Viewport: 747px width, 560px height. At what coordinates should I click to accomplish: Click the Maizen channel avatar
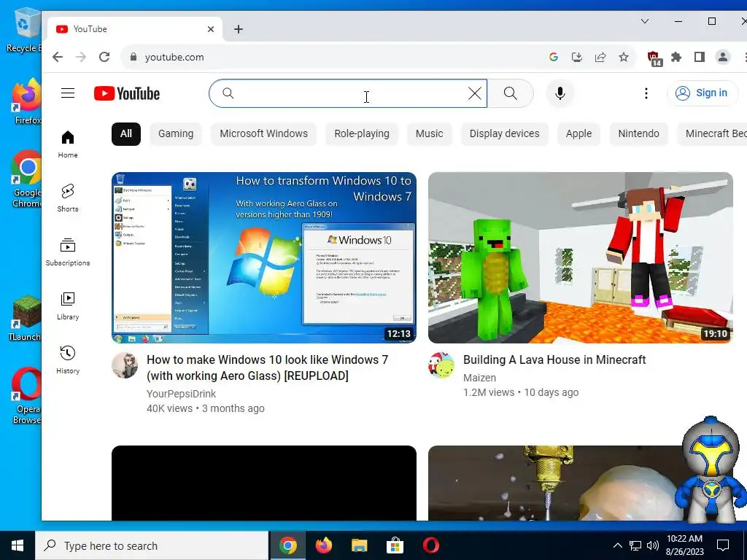(441, 365)
